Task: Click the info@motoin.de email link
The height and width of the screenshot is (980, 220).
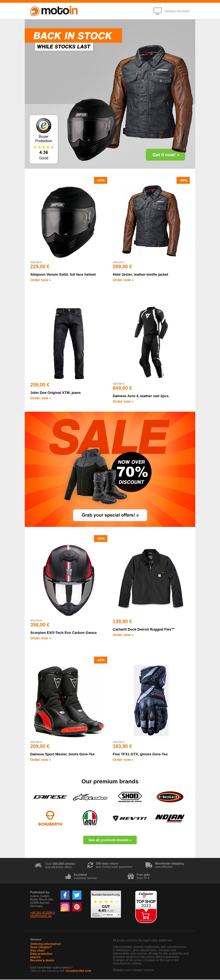Action: (x=41, y=916)
